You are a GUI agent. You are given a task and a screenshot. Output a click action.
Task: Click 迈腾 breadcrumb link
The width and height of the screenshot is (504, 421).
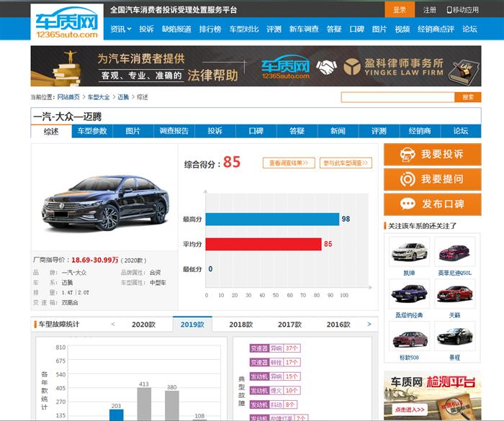pos(123,97)
